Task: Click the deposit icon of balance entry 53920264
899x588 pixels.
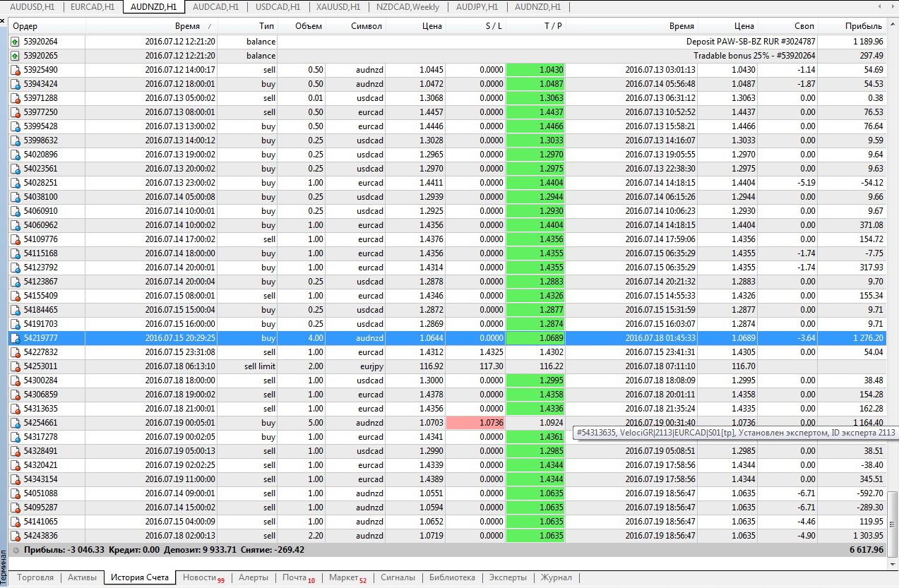Action: (x=15, y=42)
